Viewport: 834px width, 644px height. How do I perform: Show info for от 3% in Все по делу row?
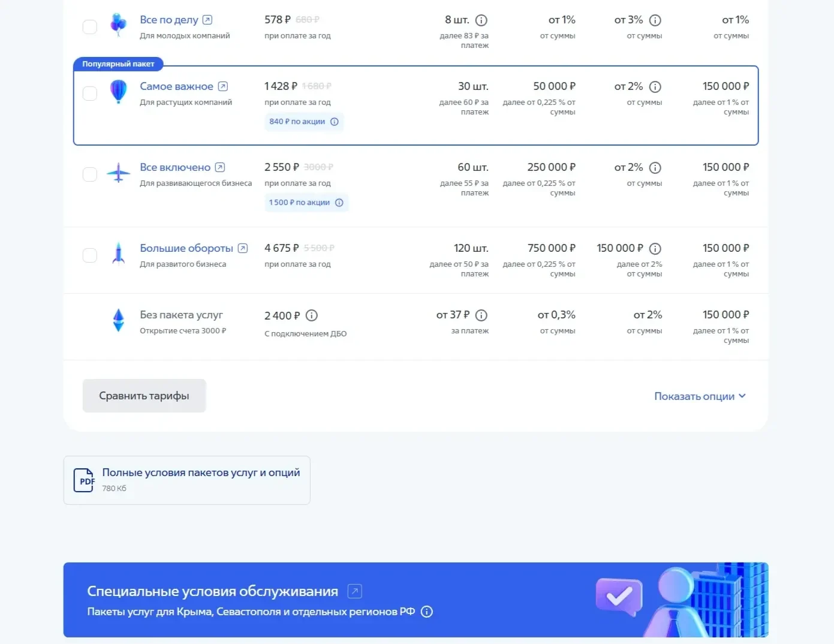pyautogui.click(x=655, y=20)
